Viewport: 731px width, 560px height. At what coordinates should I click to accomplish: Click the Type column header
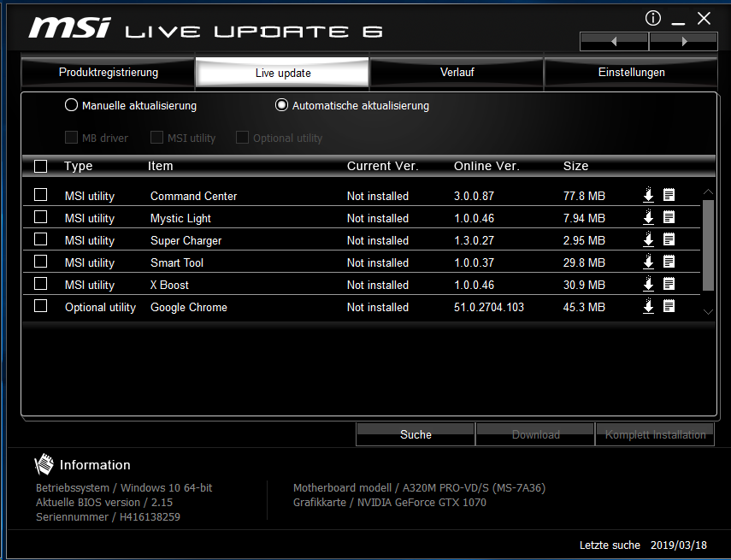[x=79, y=166]
